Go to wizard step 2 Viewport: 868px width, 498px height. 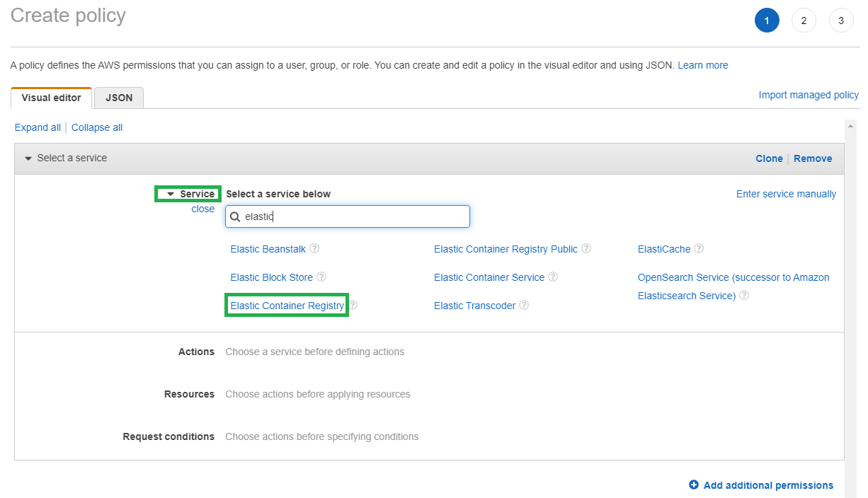[804, 21]
